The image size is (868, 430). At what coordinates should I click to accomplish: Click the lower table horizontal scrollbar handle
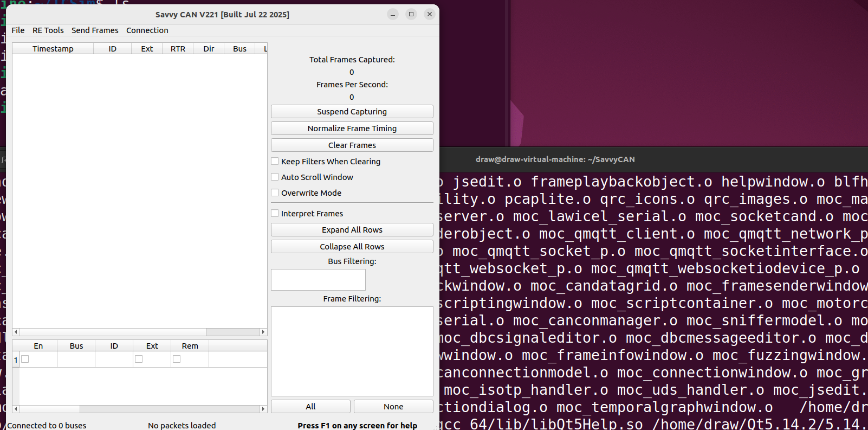click(50, 409)
